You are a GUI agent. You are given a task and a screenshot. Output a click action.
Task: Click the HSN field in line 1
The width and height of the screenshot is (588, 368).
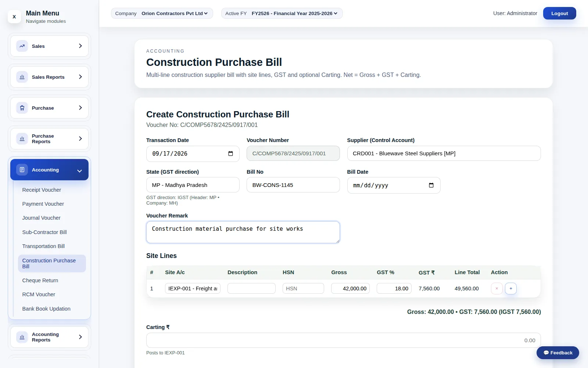(303, 289)
